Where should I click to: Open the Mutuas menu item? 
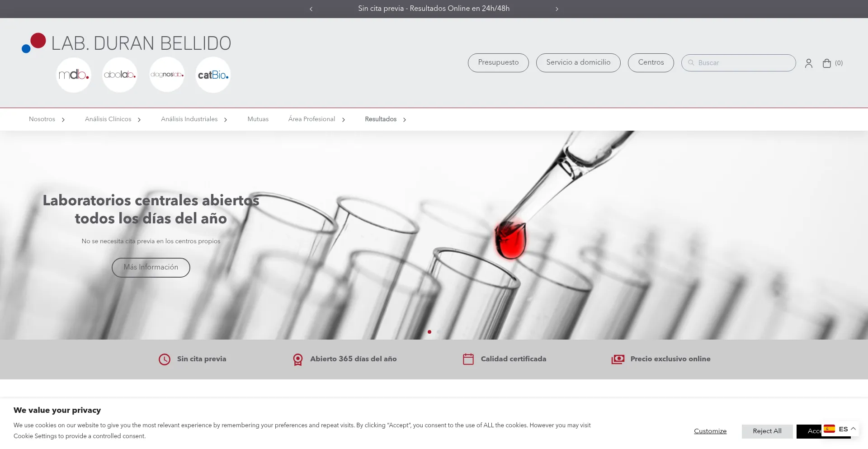[258, 119]
